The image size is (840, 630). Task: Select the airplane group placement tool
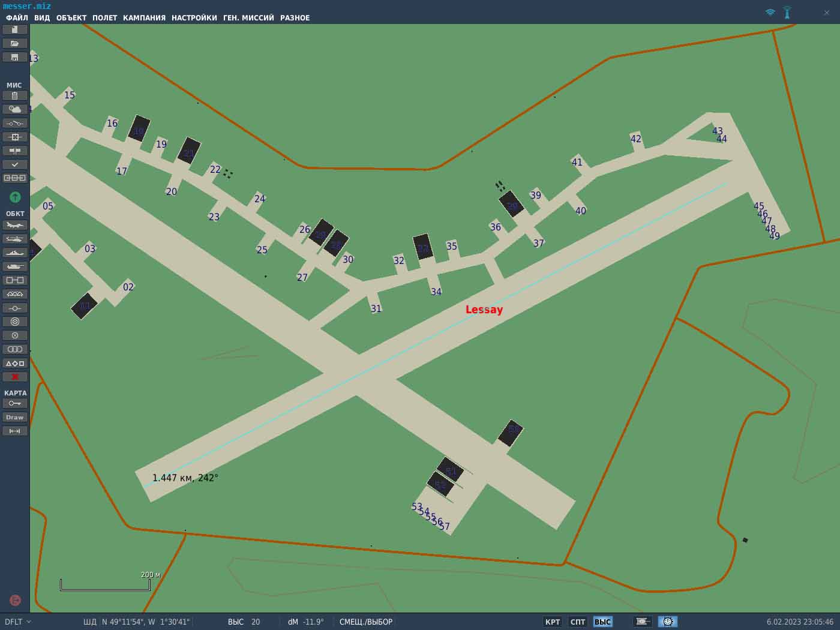15,225
